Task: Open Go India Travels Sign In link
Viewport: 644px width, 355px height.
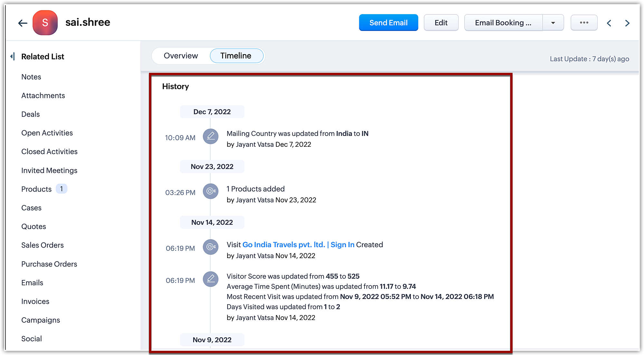Action: pos(298,245)
